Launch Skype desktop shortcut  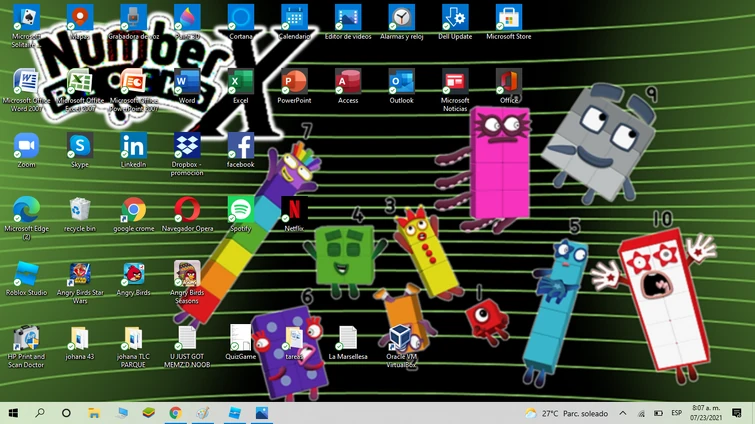[80, 146]
